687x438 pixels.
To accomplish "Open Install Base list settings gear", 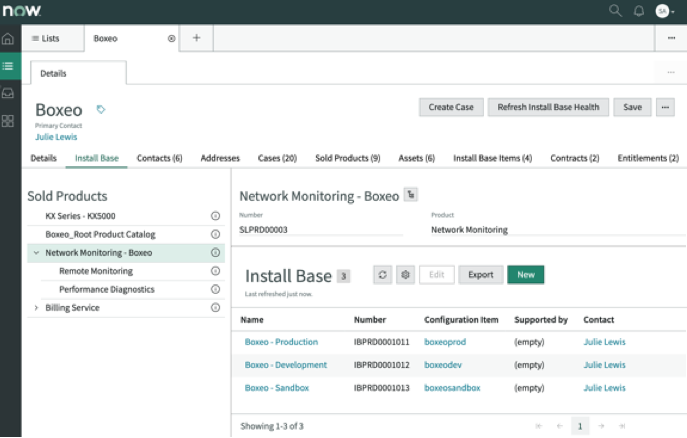I will pos(405,275).
